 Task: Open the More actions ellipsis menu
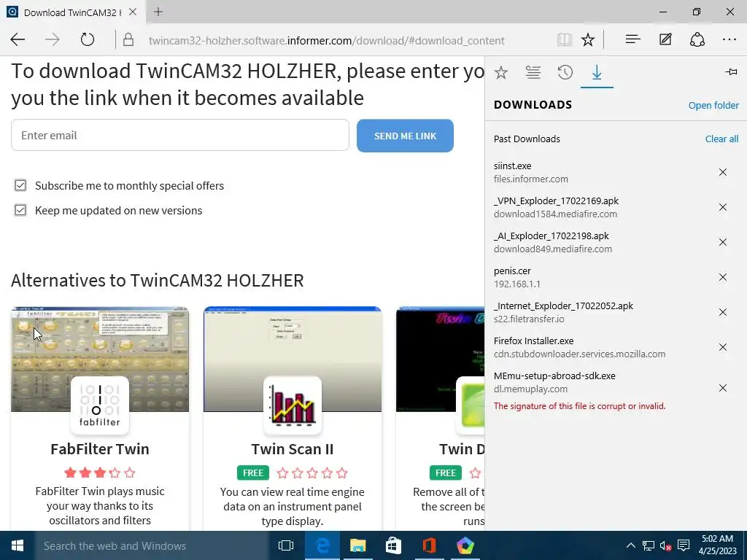point(729,39)
